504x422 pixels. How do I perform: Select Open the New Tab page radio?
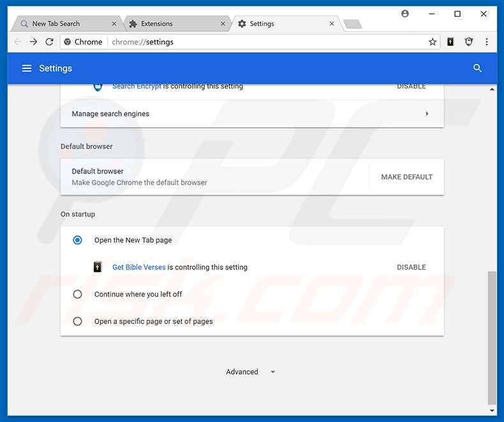pyautogui.click(x=77, y=240)
